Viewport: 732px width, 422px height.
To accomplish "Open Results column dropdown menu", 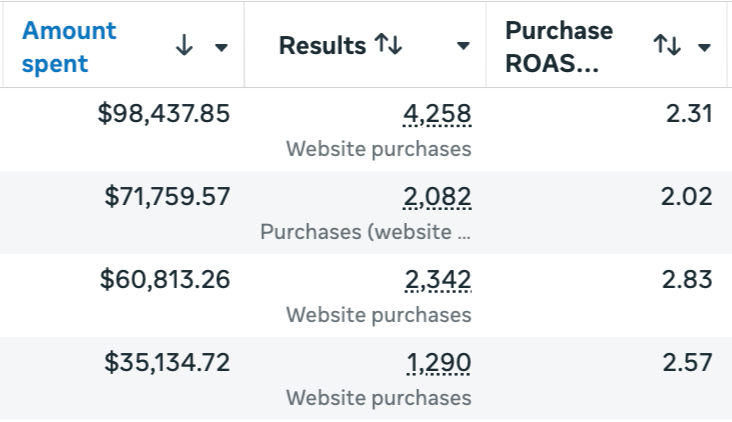I will point(463,46).
